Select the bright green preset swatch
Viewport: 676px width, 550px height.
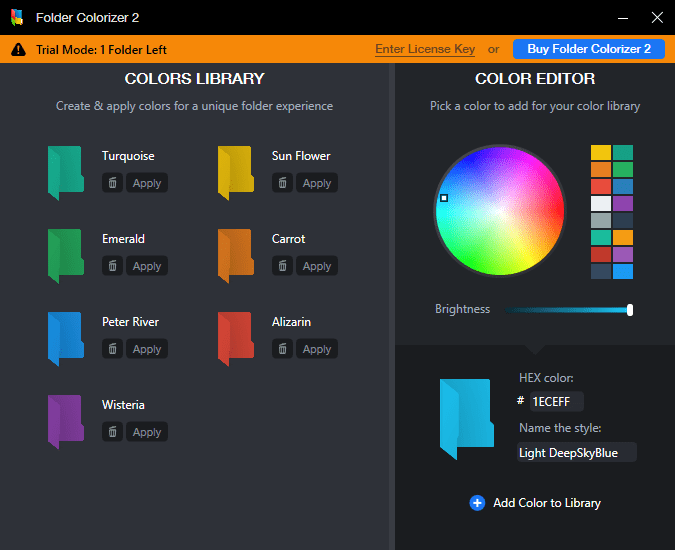(623, 169)
